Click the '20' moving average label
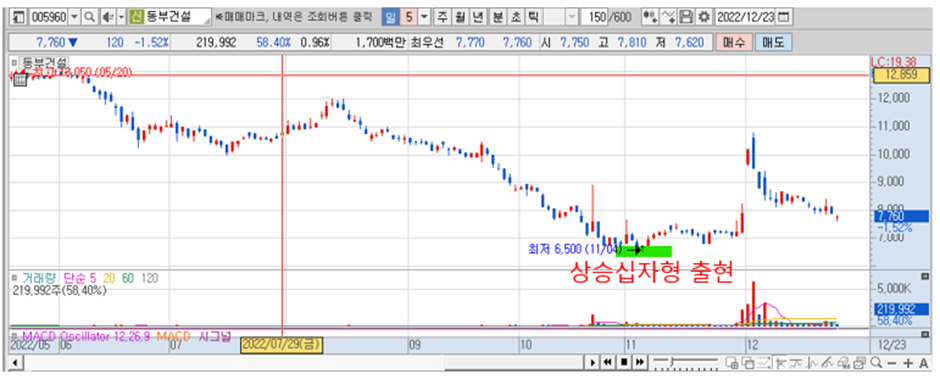Screen dimensions: 940x379 point(109,279)
